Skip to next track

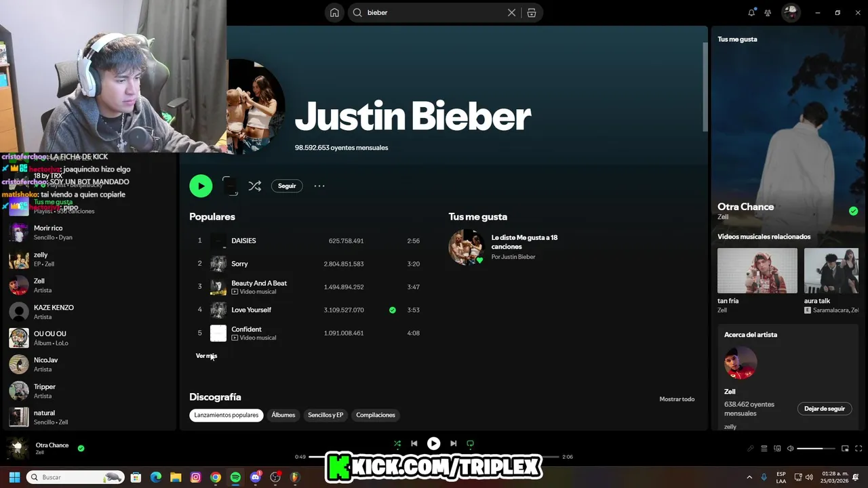(453, 443)
